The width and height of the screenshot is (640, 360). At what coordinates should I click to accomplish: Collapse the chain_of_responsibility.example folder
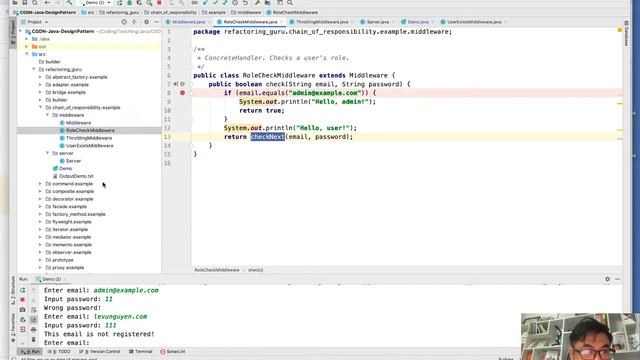(41, 107)
